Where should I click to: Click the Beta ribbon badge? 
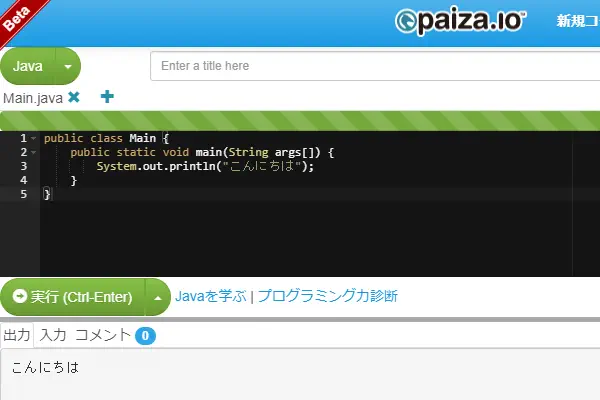point(17,17)
